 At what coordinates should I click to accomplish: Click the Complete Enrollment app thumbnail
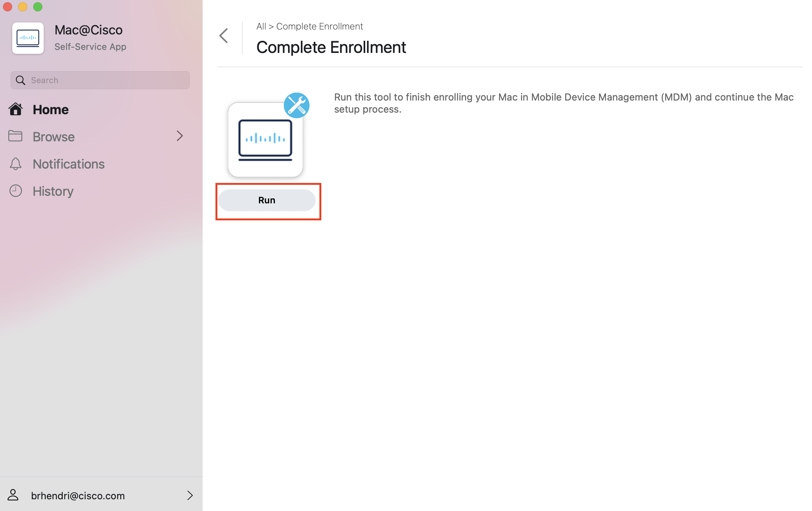(x=265, y=140)
